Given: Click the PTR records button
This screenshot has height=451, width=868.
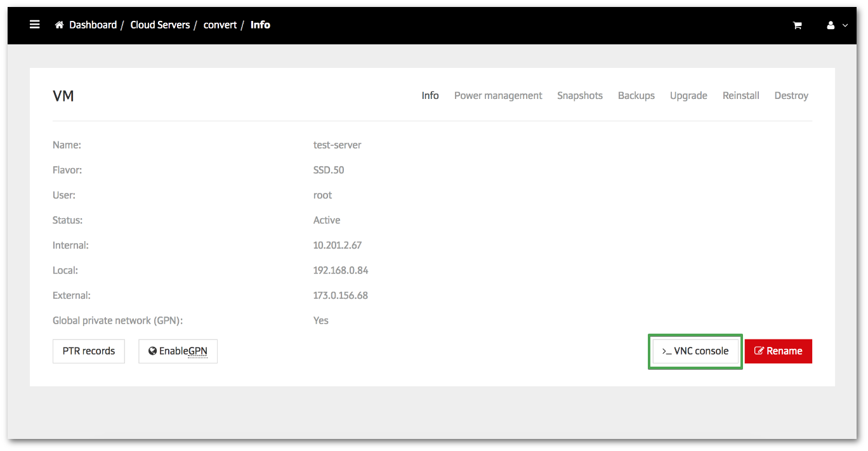Looking at the screenshot, I should tap(89, 351).
